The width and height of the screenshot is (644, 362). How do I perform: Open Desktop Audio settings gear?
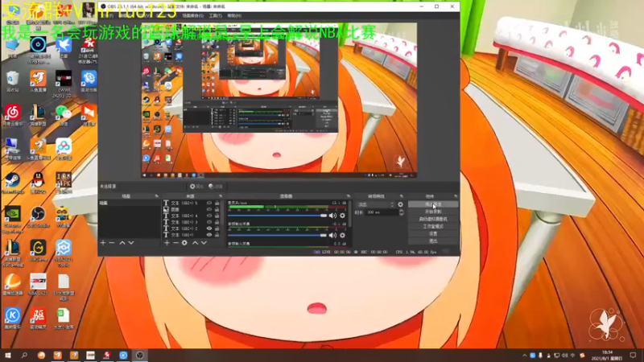pos(342,235)
